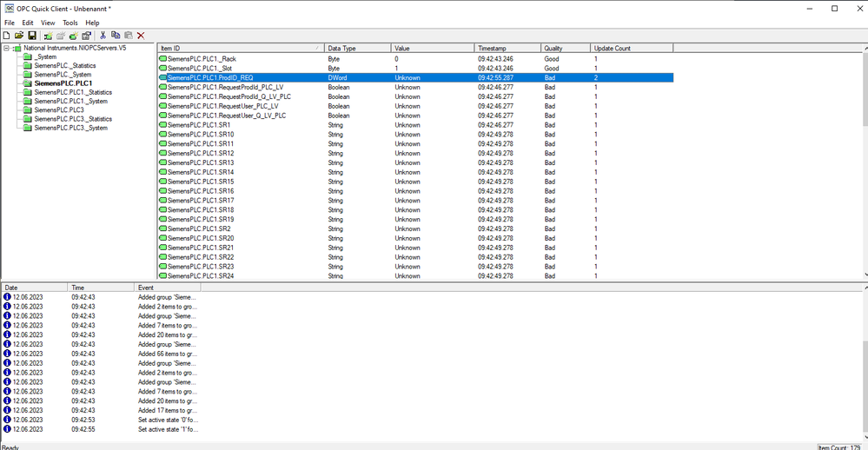Sort by the Item ID column header
The width and height of the screenshot is (868, 450).
click(x=241, y=48)
